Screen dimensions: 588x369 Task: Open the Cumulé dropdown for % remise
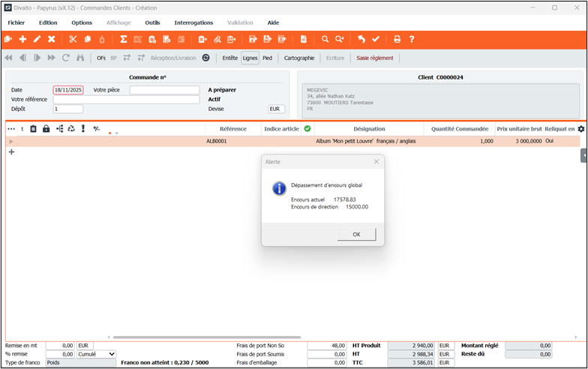coord(97,354)
